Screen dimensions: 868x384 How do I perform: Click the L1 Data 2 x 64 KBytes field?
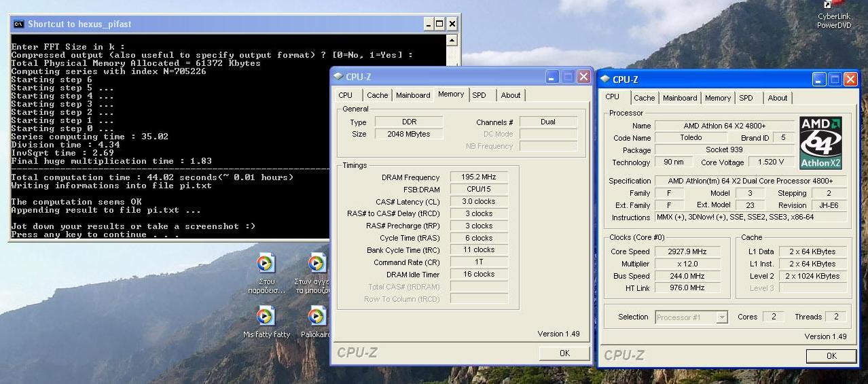click(x=813, y=251)
